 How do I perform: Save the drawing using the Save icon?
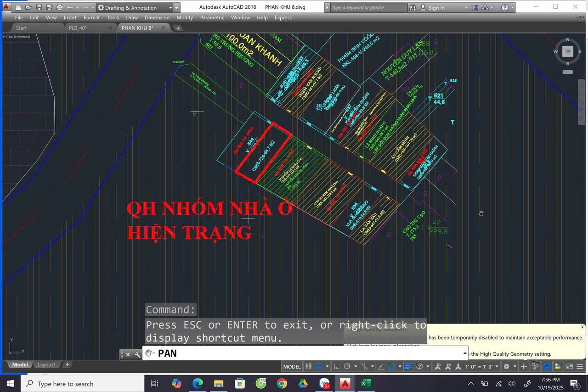click(x=39, y=7)
